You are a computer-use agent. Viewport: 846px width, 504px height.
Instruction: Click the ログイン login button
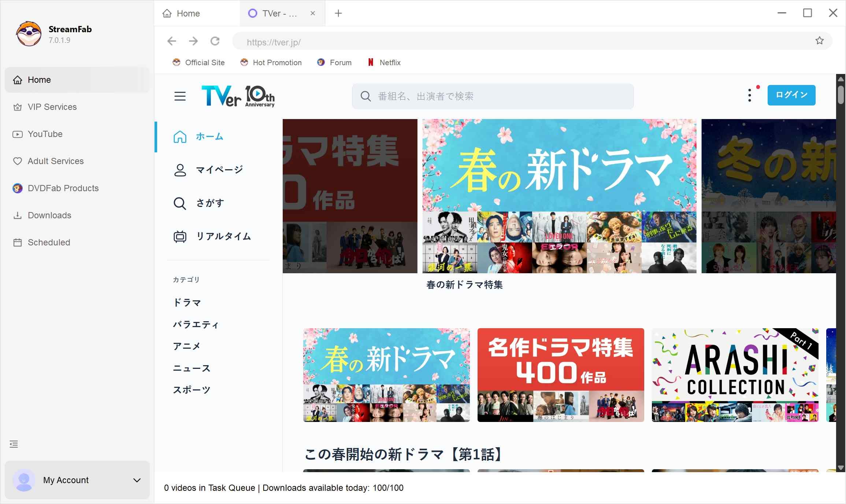click(x=791, y=95)
